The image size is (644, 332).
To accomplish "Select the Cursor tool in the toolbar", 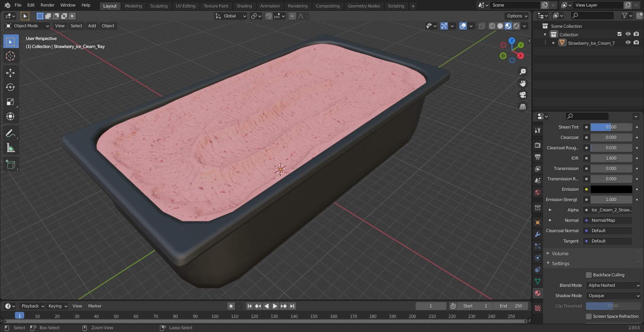I will [x=10, y=56].
